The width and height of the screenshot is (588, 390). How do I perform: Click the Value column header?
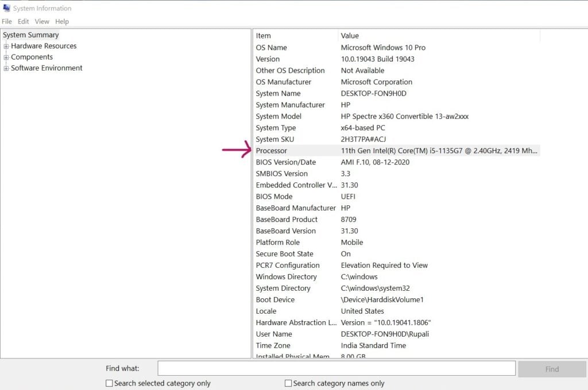[349, 35]
